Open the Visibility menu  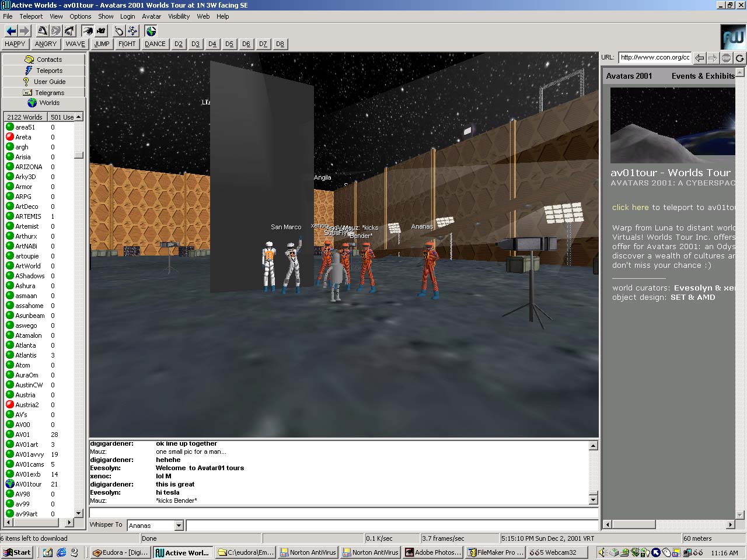click(x=179, y=16)
